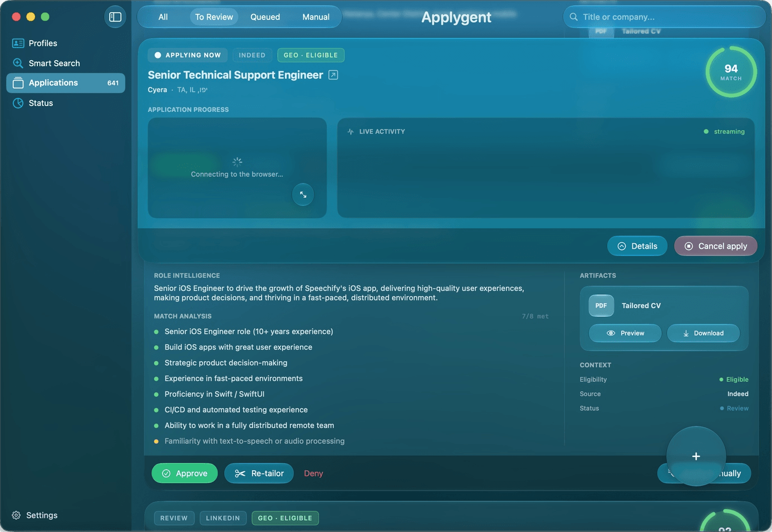
Task: Cancel the running apply
Action: point(716,246)
